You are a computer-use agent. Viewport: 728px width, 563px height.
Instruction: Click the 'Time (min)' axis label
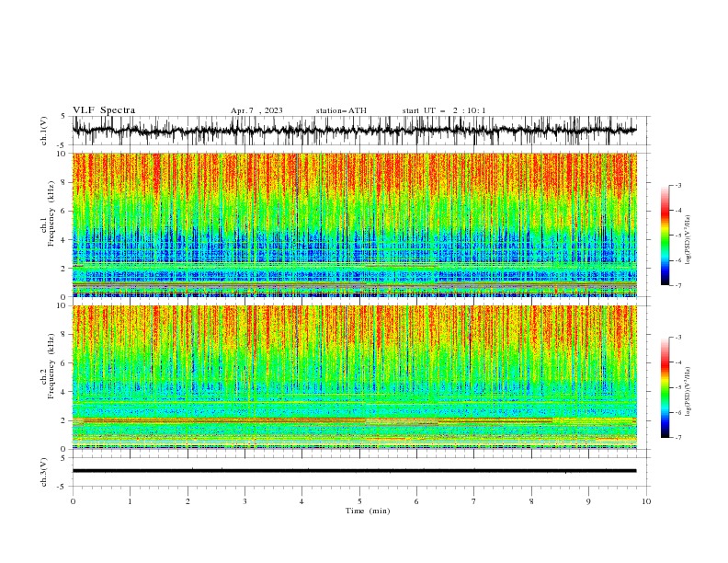click(368, 511)
